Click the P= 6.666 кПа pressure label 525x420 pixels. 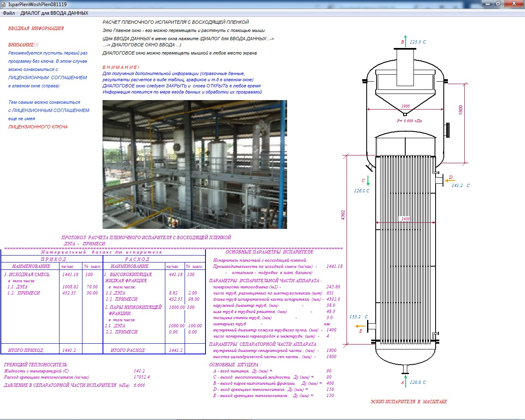[409, 121]
